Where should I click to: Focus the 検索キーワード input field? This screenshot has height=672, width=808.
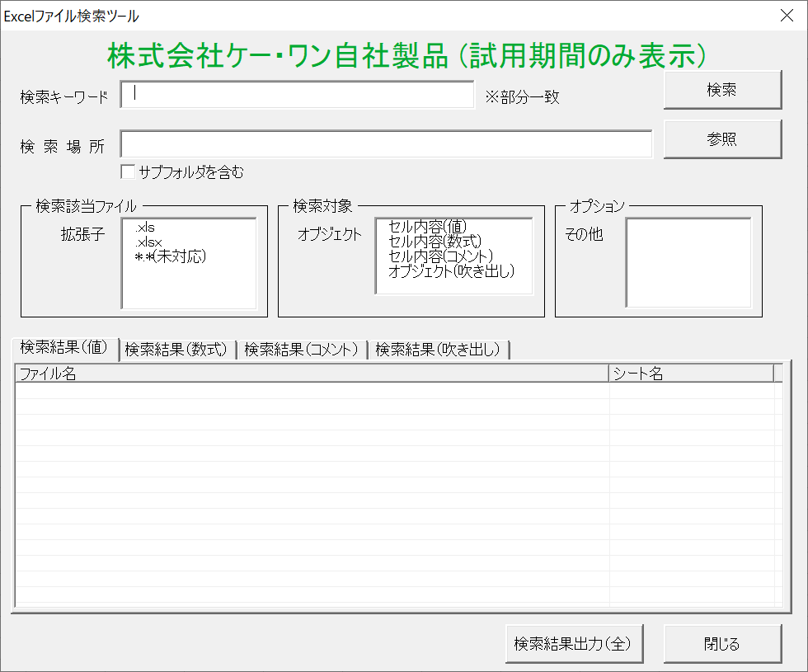[x=297, y=94]
